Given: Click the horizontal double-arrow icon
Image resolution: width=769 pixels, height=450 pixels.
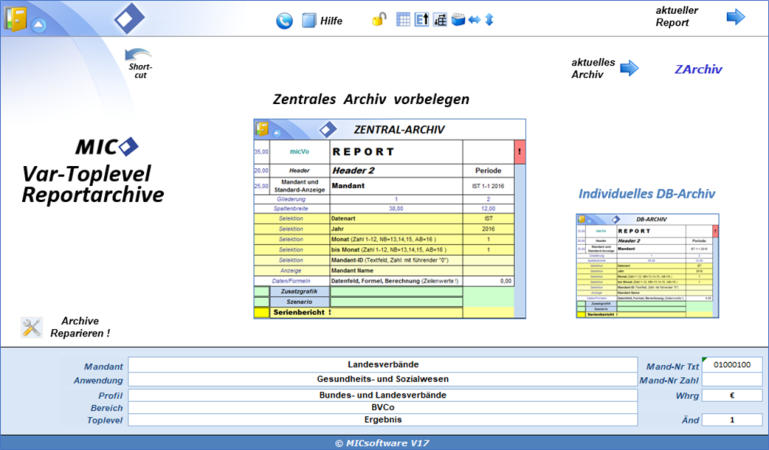Looking at the screenshot, I should (474, 19).
